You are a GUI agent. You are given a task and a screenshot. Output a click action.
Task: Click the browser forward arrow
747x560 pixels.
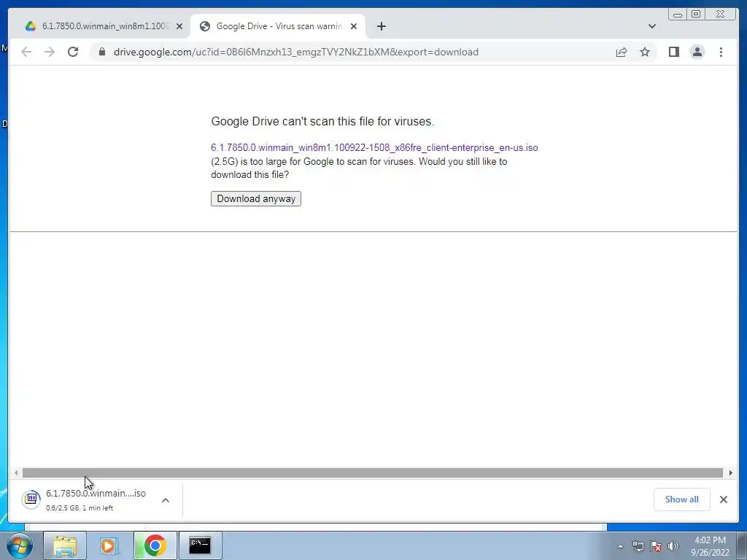(50, 52)
